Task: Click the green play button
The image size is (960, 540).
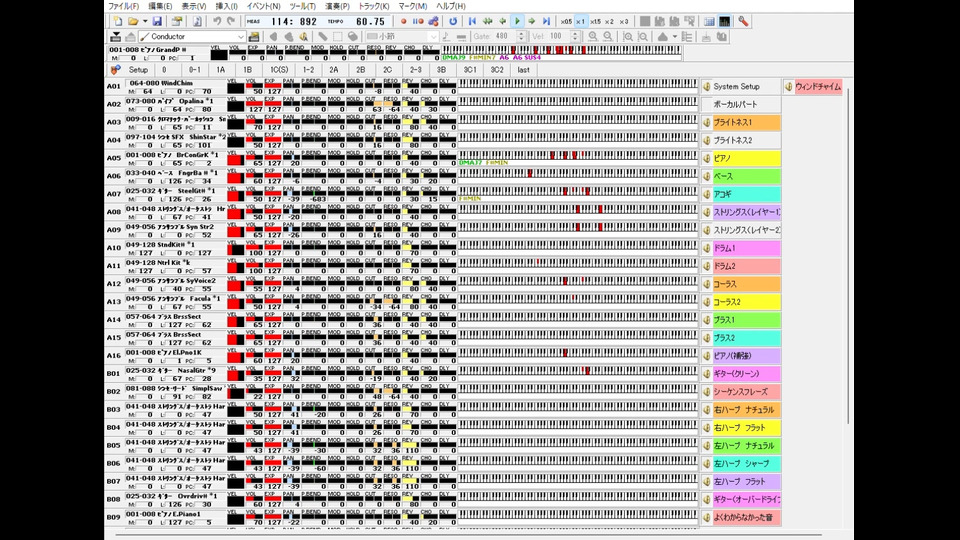Action: (x=517, y=21)
